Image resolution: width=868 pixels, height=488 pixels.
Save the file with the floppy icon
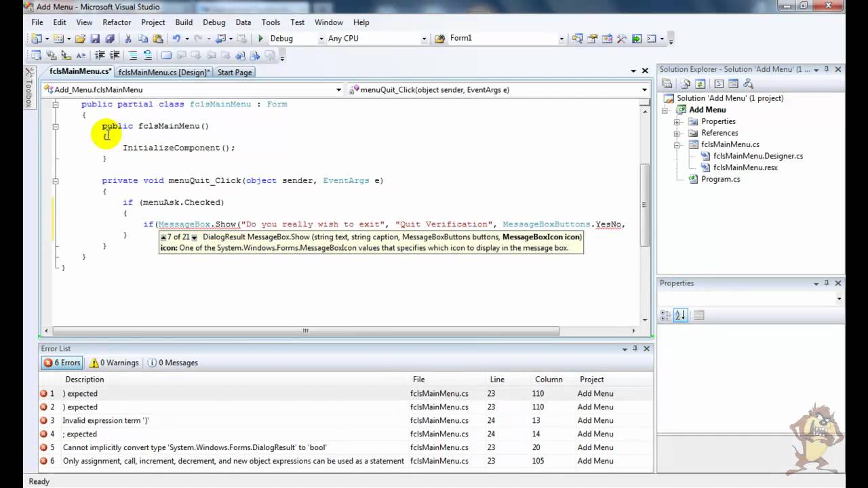click(x=96, y=39)
